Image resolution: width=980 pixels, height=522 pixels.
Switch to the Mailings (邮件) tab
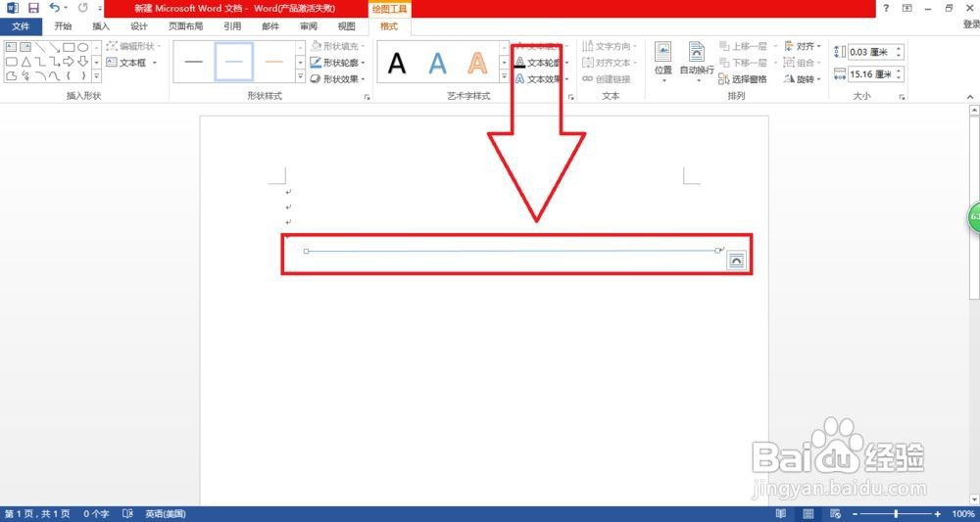click(270, 26)
